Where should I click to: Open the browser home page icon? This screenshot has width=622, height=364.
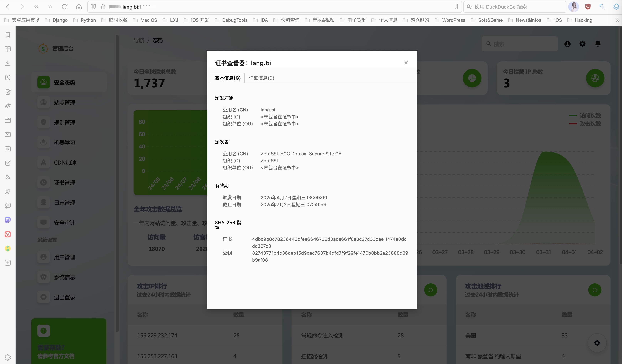click(x=79, y=7)
